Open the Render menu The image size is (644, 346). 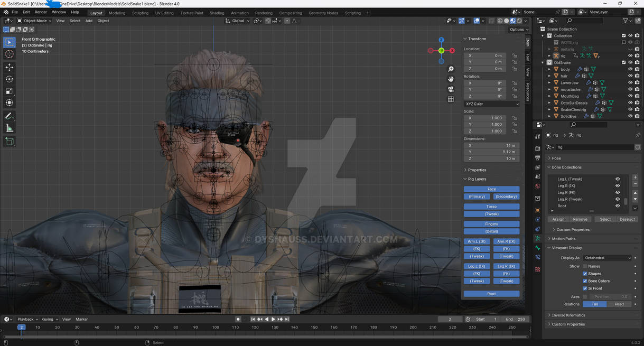click(x=41, y=12)
